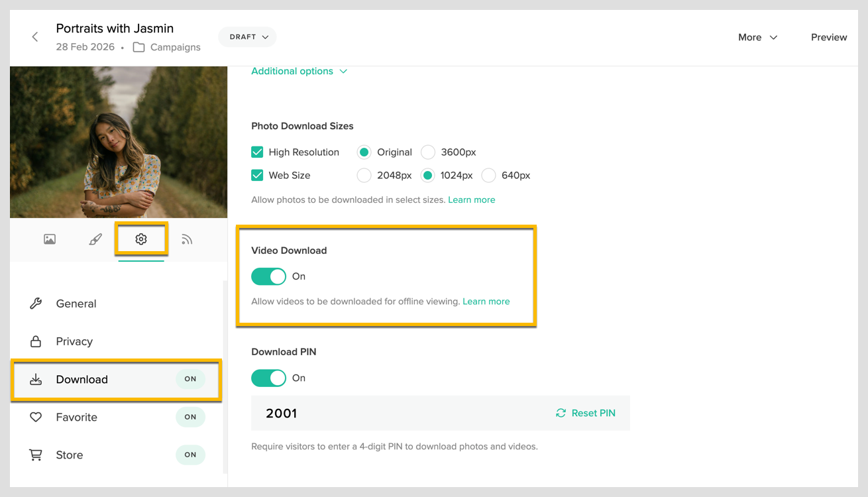Open the activity feed icon beside settings

pos(187,239)
